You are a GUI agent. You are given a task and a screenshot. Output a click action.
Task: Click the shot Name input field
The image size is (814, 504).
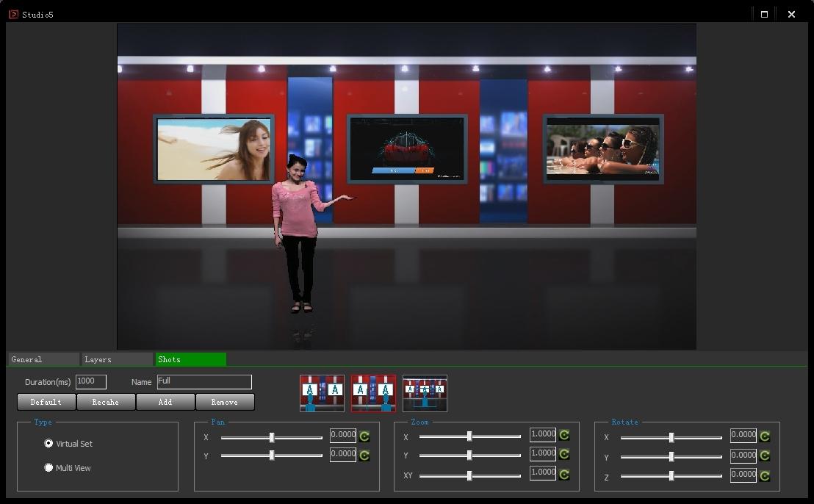click(x=204, y=381)
